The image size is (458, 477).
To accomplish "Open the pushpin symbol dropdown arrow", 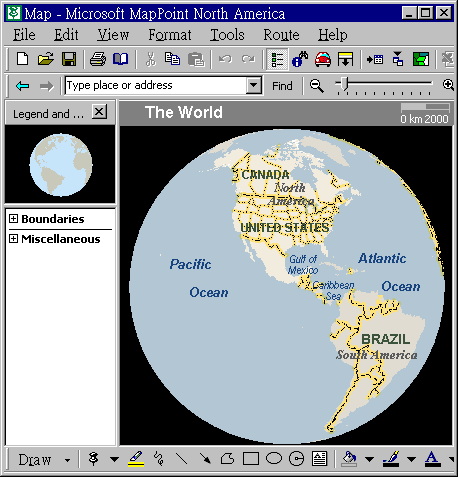I will [114, 460].
